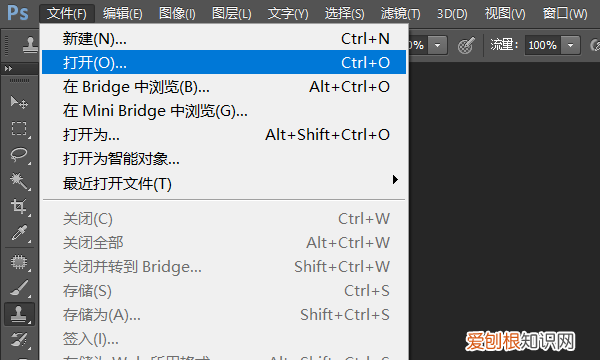This screenshot has width=600, height=360.
Task: Select the Move tool
Action: [x=19, y=102]
